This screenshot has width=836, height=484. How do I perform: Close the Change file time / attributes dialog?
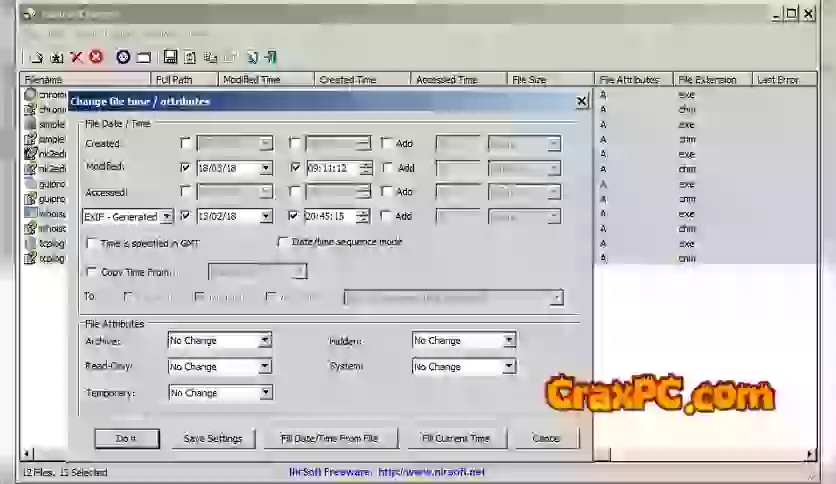point(582,101)
